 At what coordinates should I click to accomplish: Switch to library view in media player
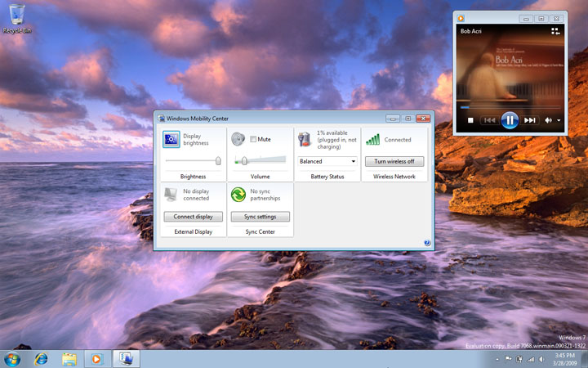[555, 31]
